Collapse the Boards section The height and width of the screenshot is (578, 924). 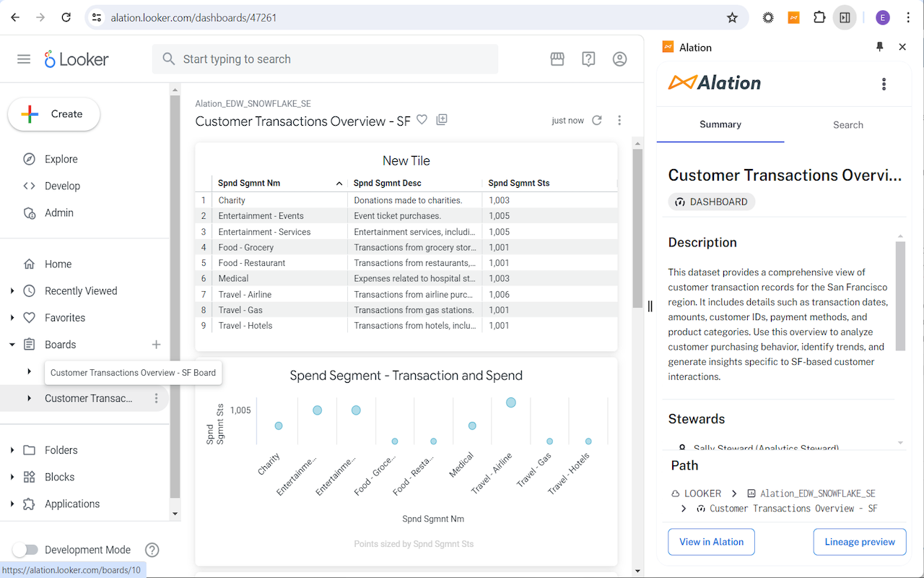12,345
